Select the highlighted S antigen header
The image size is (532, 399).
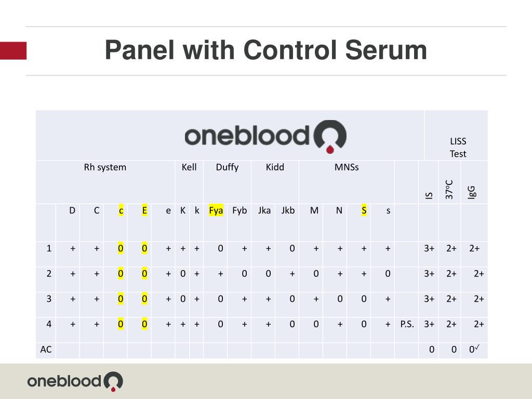[364, 211]
